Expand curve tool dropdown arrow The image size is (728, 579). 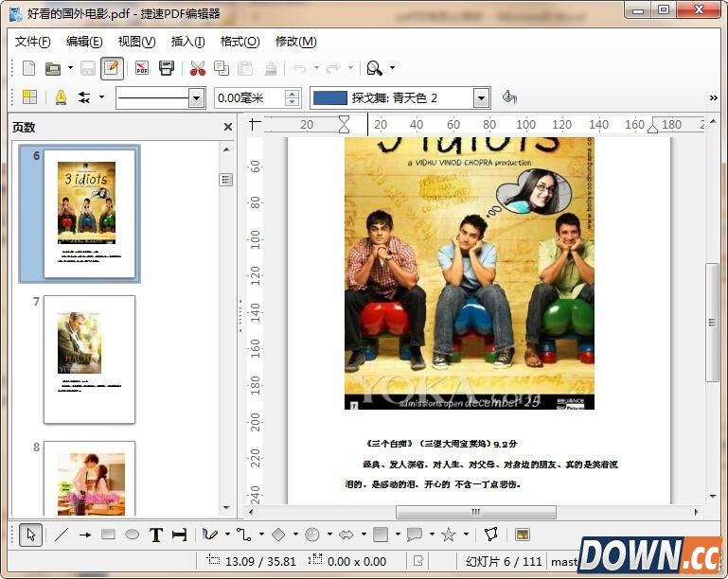(x=227, y=535)
